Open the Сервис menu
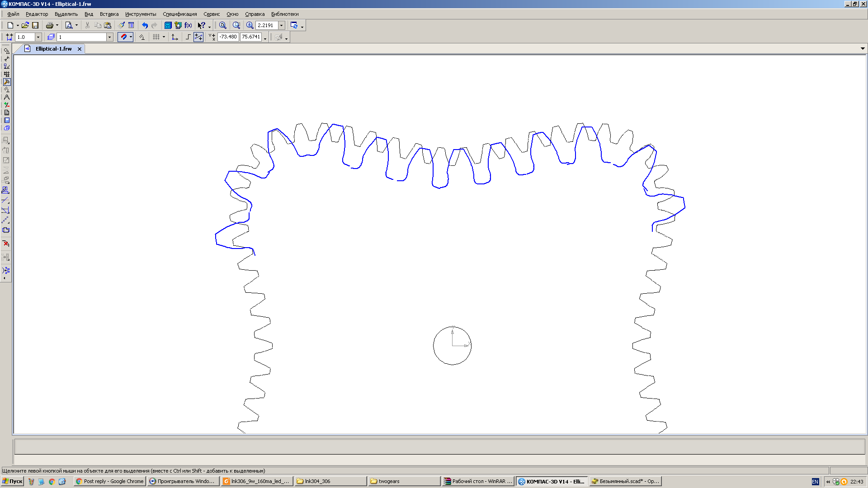868x488 pixels. pyautogui.click(x=211, y=14)
